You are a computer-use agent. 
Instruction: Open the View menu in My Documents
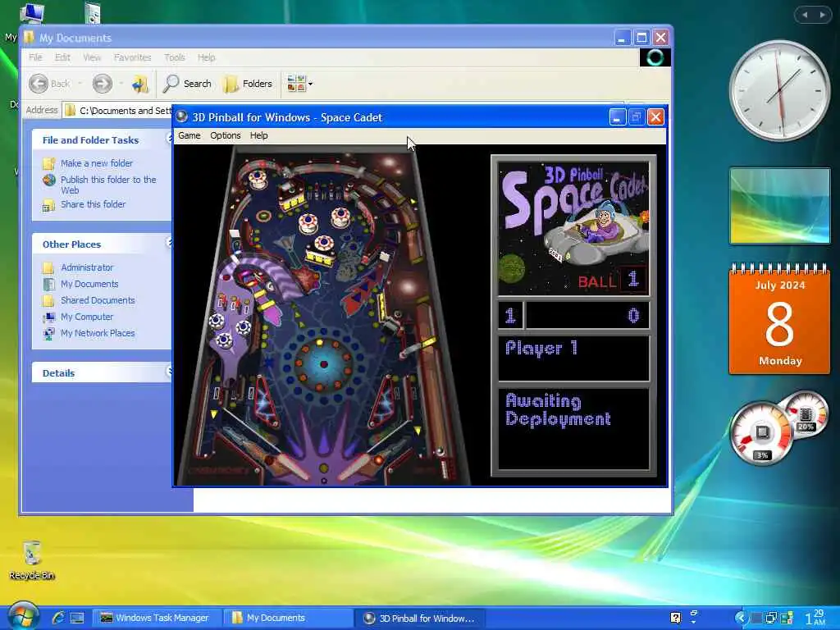[x=92, y=57]
